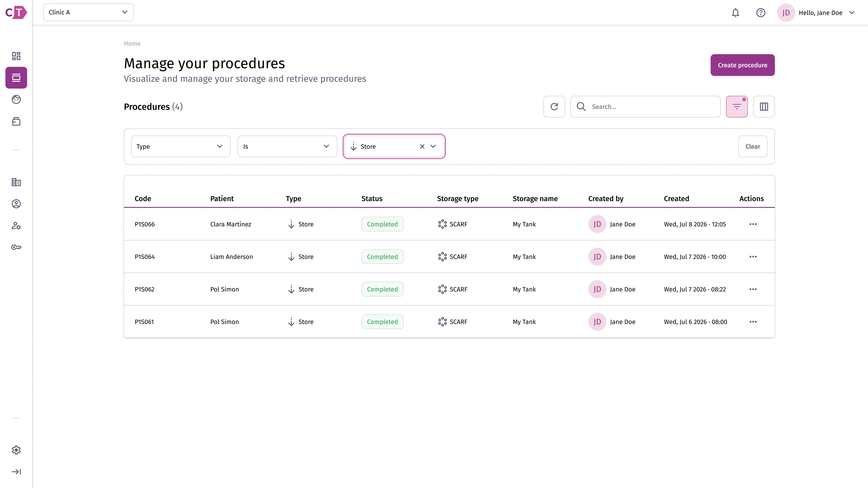This screenshot has height=488, width=868.
Task: Click the notifications bell icon
Action: click(736, 13)
